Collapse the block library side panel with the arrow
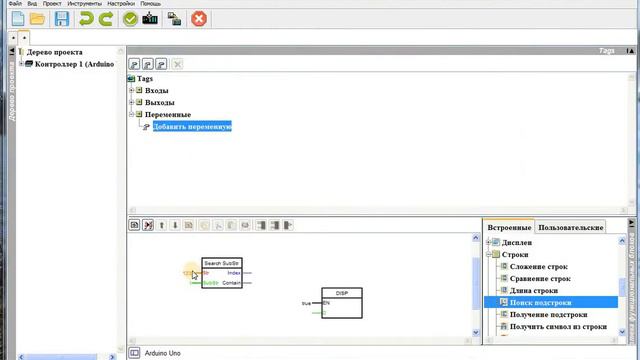 631,223
